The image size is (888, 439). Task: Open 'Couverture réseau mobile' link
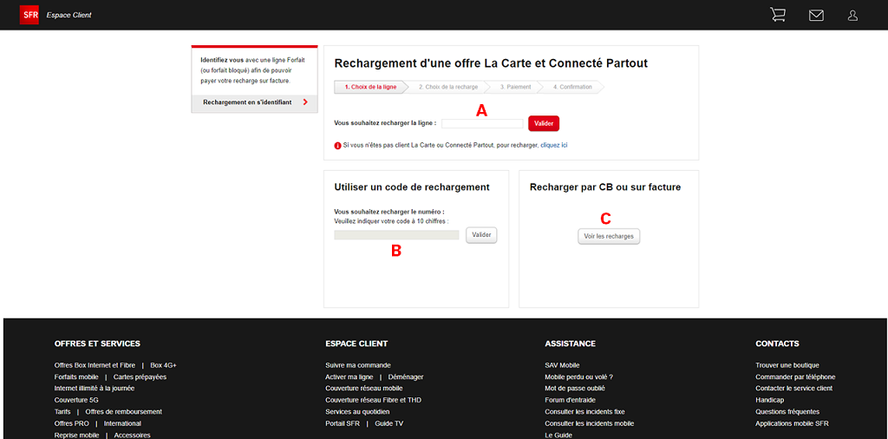tap(364, 389)
